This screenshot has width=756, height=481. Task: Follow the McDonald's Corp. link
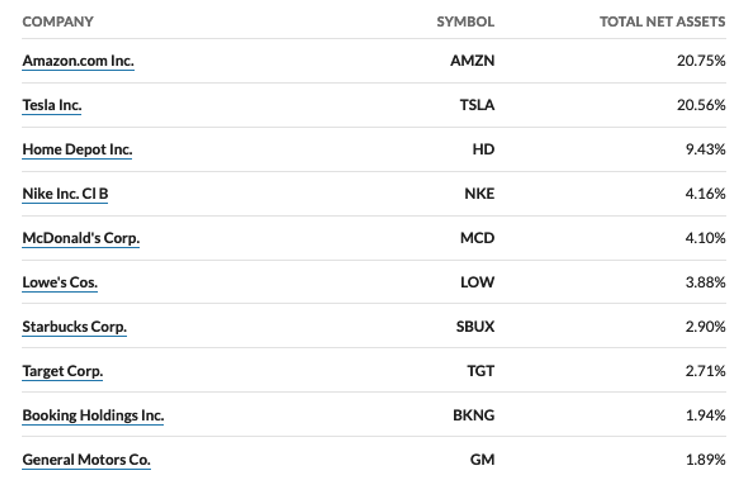81,239
